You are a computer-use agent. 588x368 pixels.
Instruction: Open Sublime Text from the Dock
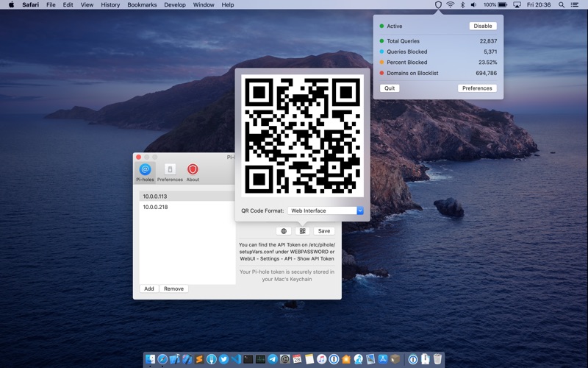coord(199,359)
